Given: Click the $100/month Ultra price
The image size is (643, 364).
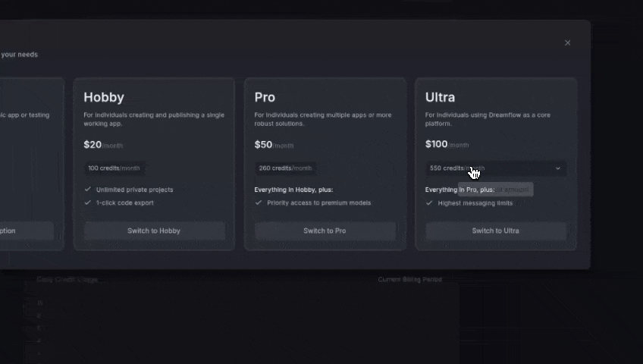Looking at the screenshot, I should pos(447,144).
